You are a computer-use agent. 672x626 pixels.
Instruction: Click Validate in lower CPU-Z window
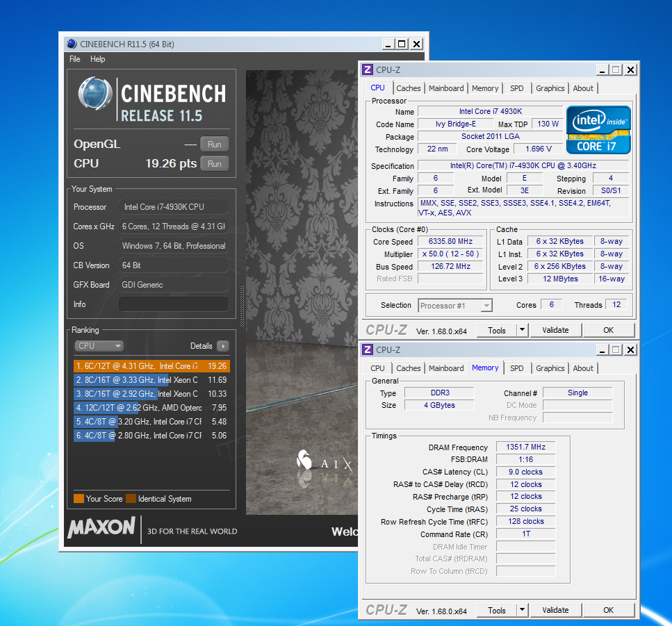555,610
